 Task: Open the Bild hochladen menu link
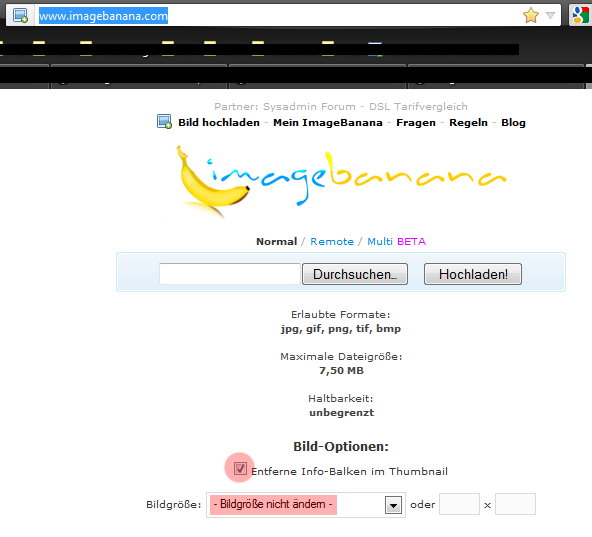[219, 123]
